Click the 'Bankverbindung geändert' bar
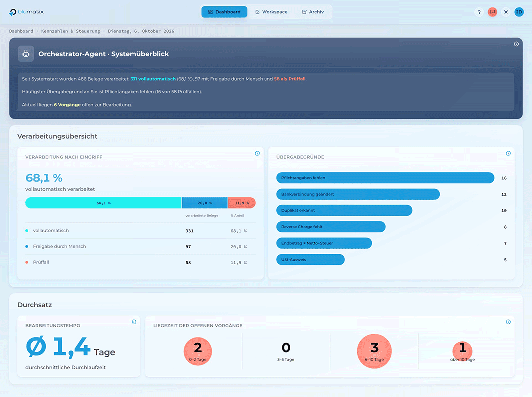The width and height of the screenshot is (532, 397). point(358,194)
